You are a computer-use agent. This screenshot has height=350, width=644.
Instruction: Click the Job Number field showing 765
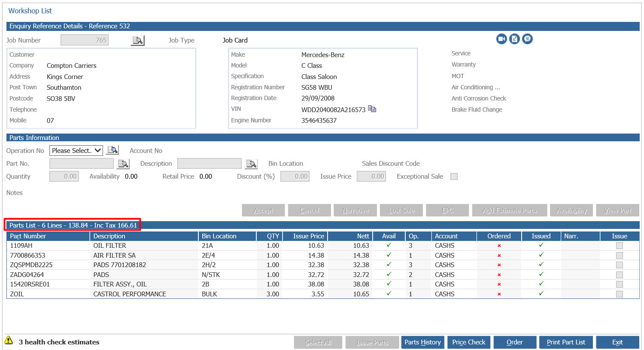(85, 40)
